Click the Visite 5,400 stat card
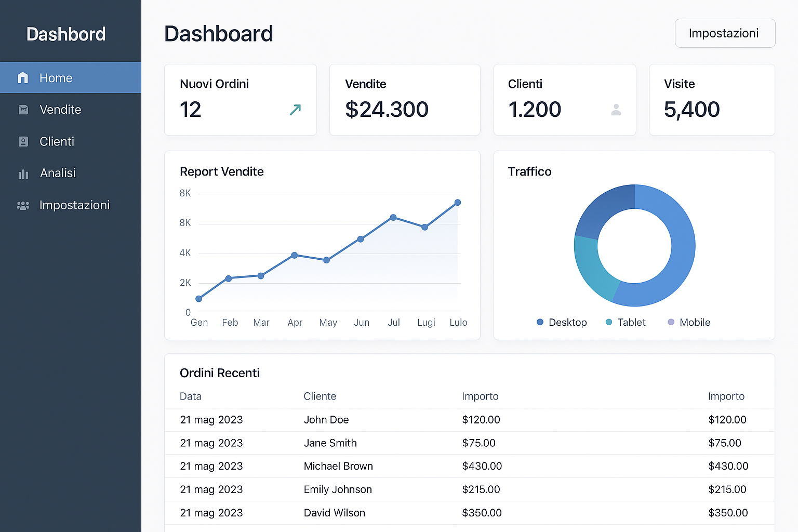 (x=712, y=100)
